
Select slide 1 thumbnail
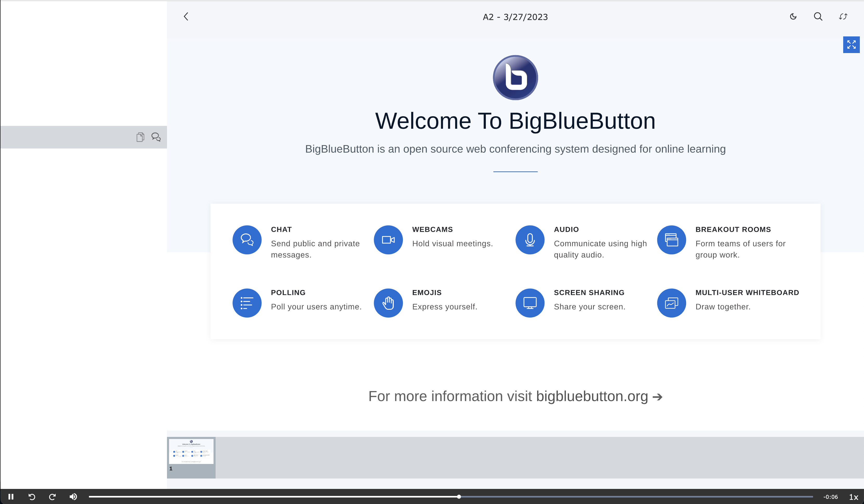point(191,457)
